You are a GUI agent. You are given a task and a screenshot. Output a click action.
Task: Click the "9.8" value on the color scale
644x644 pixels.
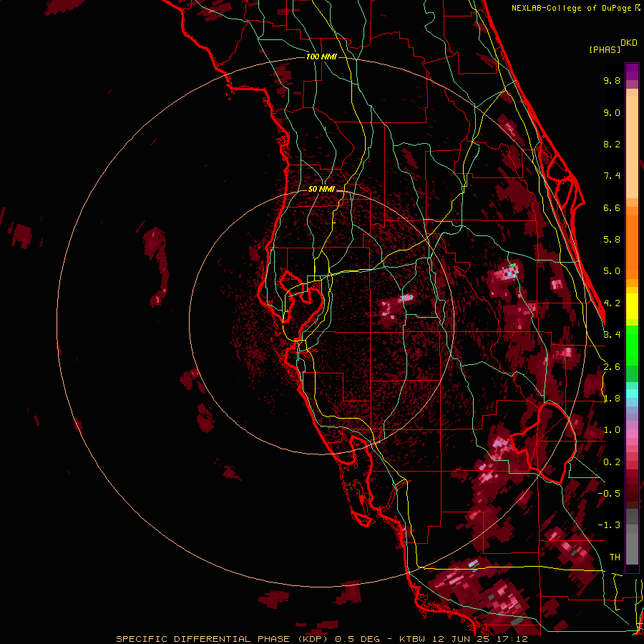pyautogui.click(x=612, y=81)
